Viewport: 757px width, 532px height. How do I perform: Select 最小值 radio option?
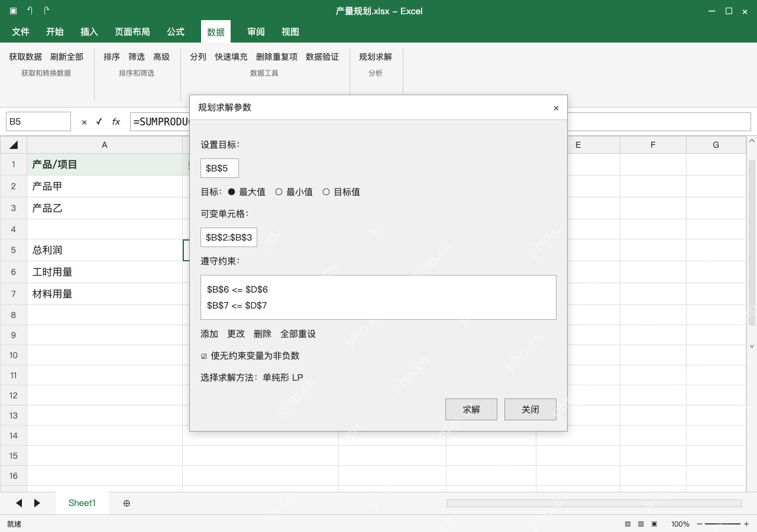(294, 192)
